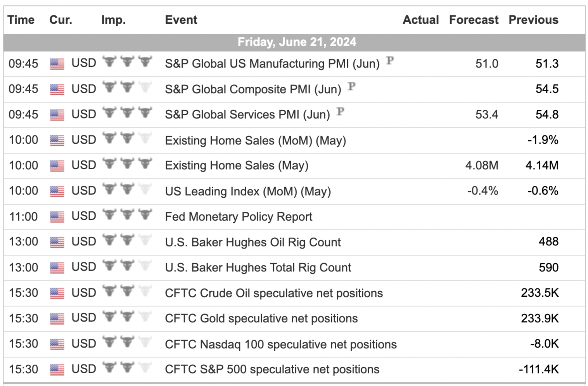Click the Friday, June 21, 2024 date bar
The image size is (588, 386).
[294, 42]
